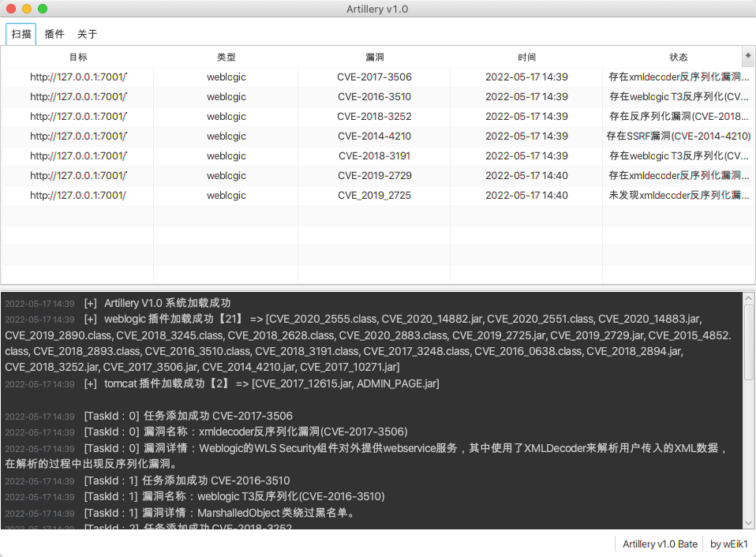Image resolution: width=756 pixels, height=557 pixels.
Task: Sort by the 目标 column header
Action: (78, 58)
